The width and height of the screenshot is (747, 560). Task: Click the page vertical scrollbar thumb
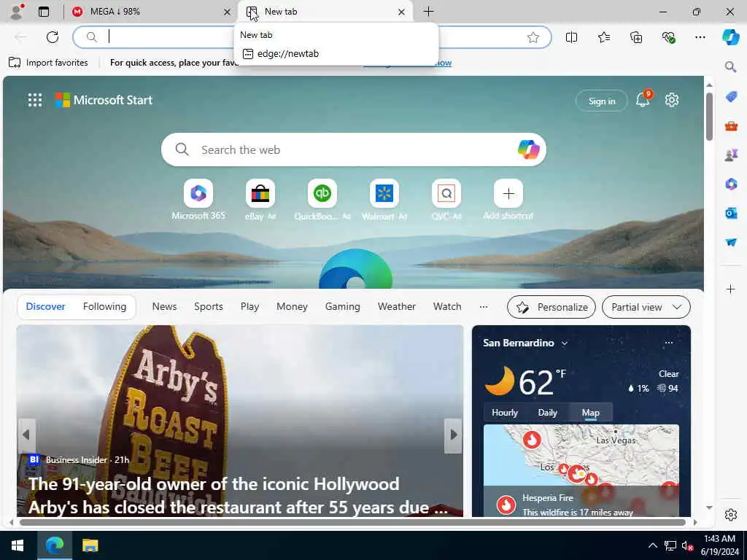click(709, 117)
